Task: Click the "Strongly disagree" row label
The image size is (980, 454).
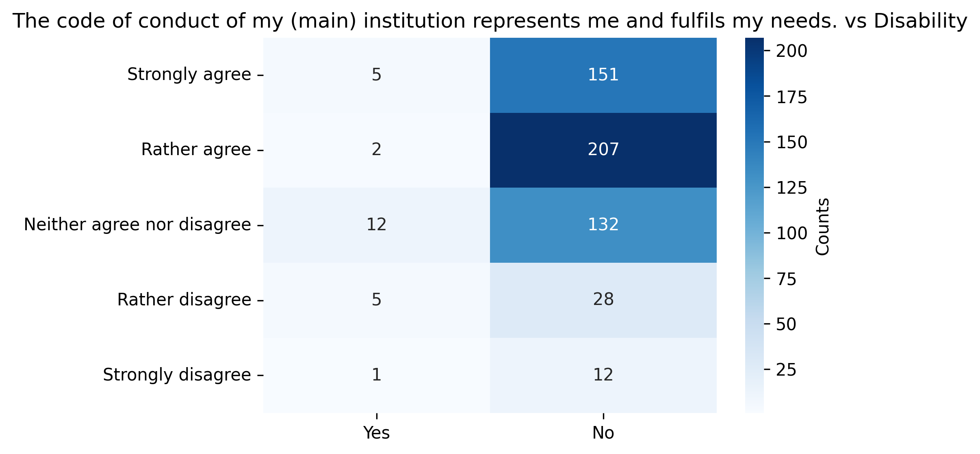Action: pos(177,375)
